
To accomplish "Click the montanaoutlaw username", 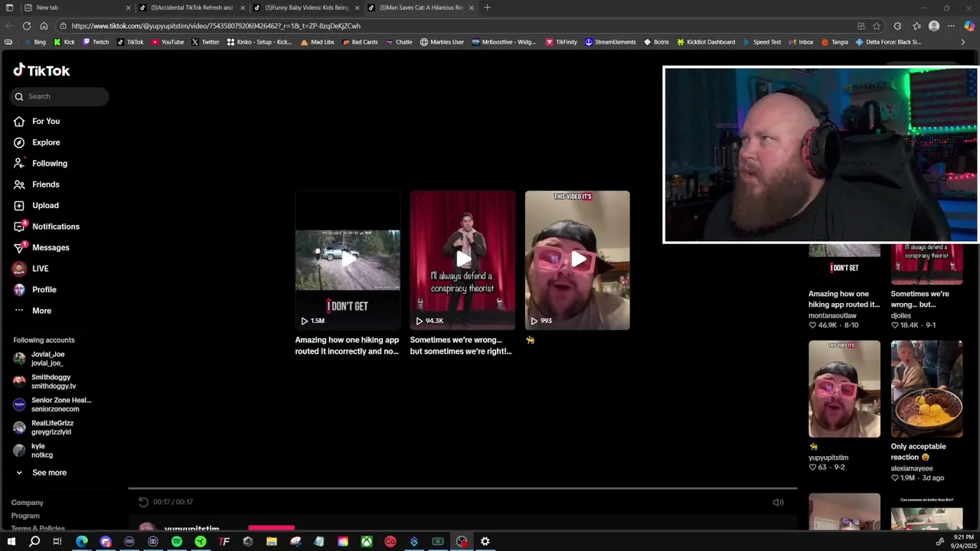I will pyautogui.click(x=832, y=315).
